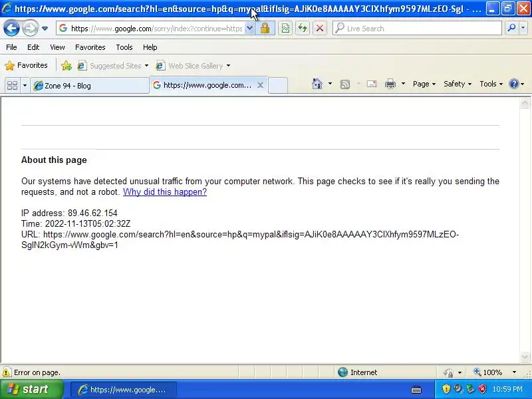
Task: Expand Suggested Sites dropdown arrow
Action: (x=146, y=65)
